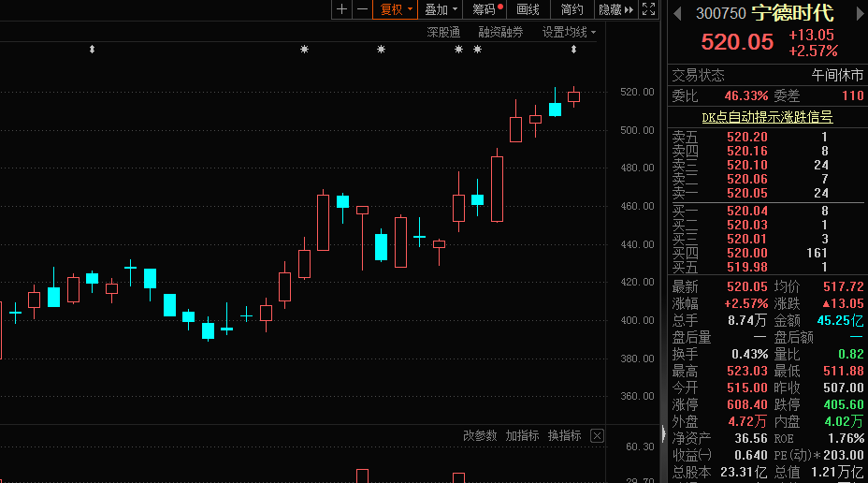Go to previous stock with left arrow
The image size is (868, 483).
point(675,13)
